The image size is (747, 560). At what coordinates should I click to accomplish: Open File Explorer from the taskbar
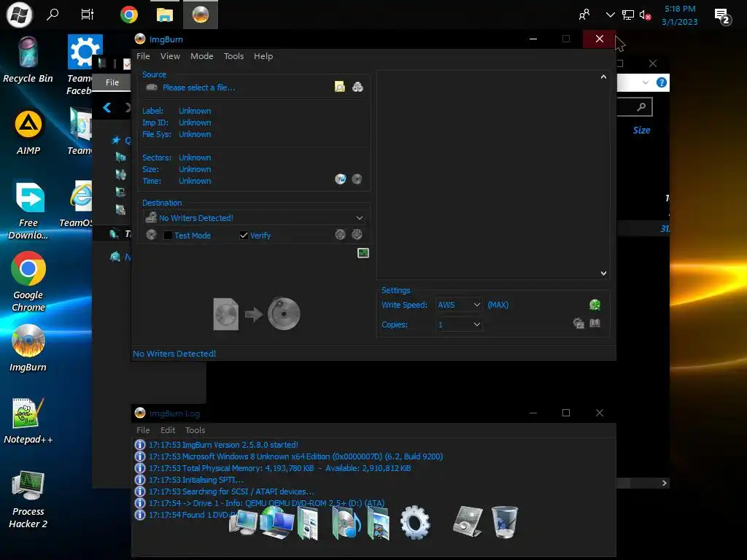[164, 15]
